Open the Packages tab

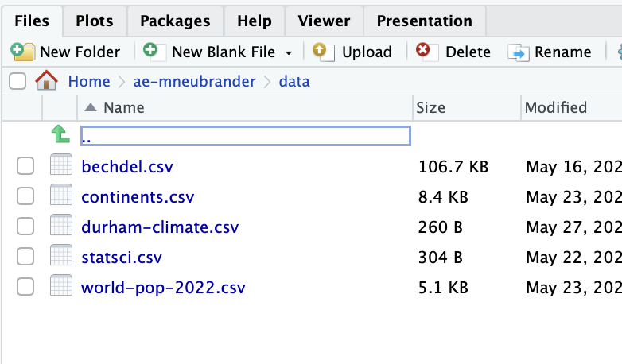[175, 21]
